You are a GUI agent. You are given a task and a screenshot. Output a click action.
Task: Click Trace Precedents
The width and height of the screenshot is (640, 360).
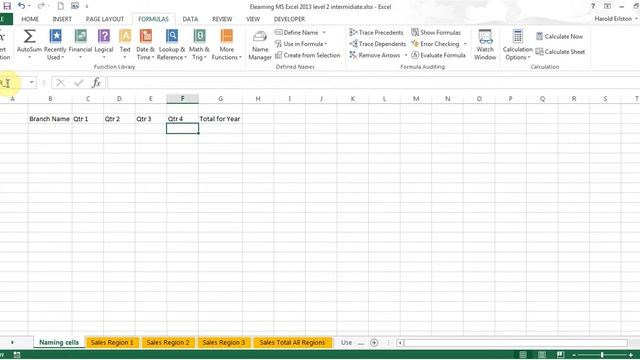point(376,32)
